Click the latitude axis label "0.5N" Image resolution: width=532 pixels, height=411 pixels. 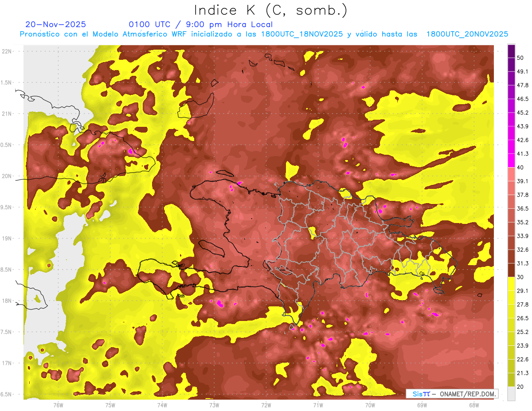pos(6,145)
